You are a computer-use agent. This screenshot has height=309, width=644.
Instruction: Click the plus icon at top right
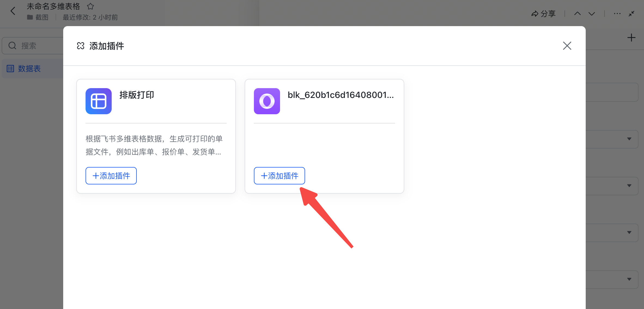(631, 38)
